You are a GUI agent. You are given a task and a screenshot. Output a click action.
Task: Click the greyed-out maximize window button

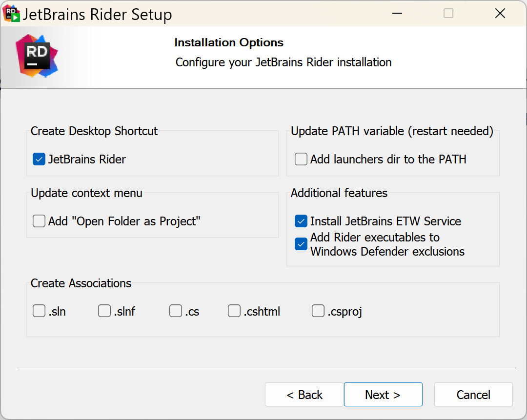[448, 14]
